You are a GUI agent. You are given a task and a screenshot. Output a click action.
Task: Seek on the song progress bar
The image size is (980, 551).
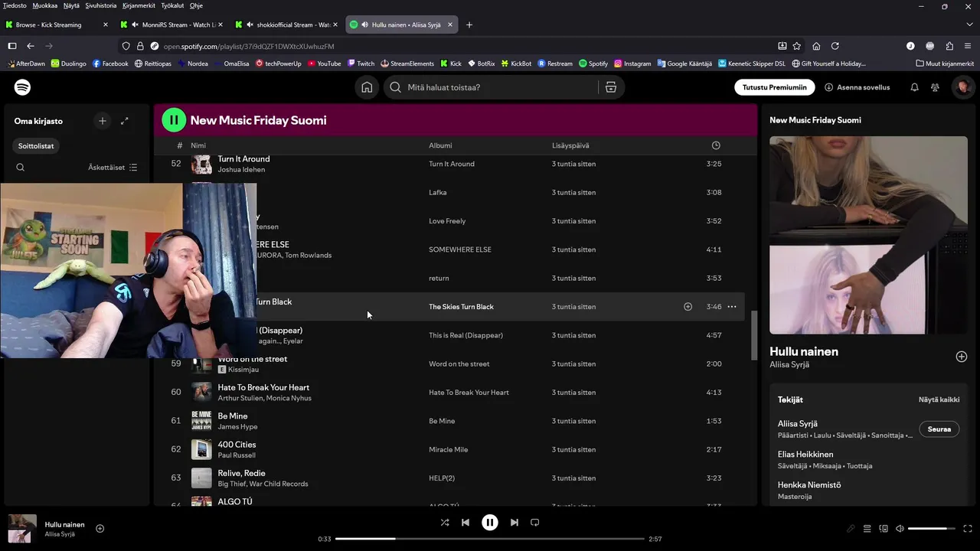(490, 539)
